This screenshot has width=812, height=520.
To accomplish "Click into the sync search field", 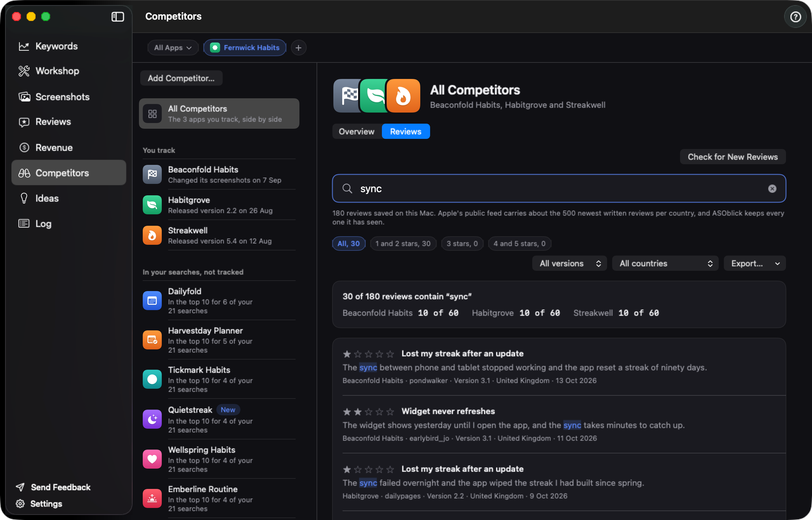I will [559, 188].
